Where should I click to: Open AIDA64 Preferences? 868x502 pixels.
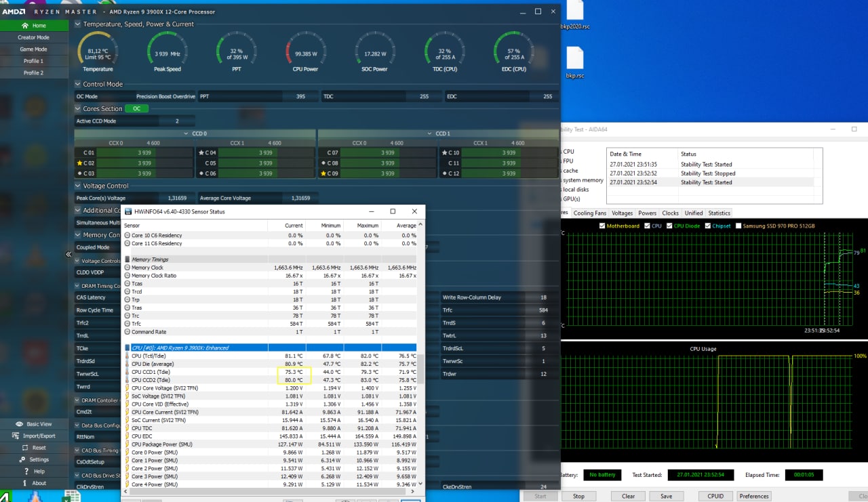[754, 496]
